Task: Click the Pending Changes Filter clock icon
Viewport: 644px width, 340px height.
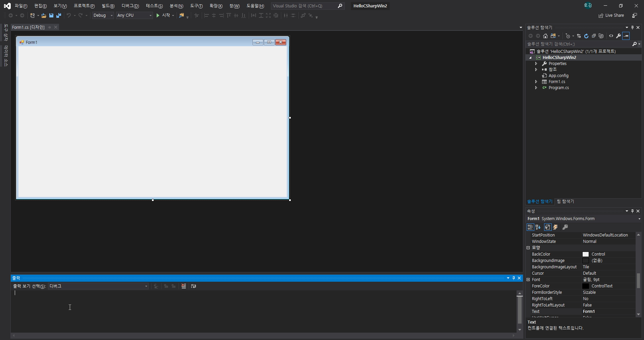Action: click(x=568, y=36)
